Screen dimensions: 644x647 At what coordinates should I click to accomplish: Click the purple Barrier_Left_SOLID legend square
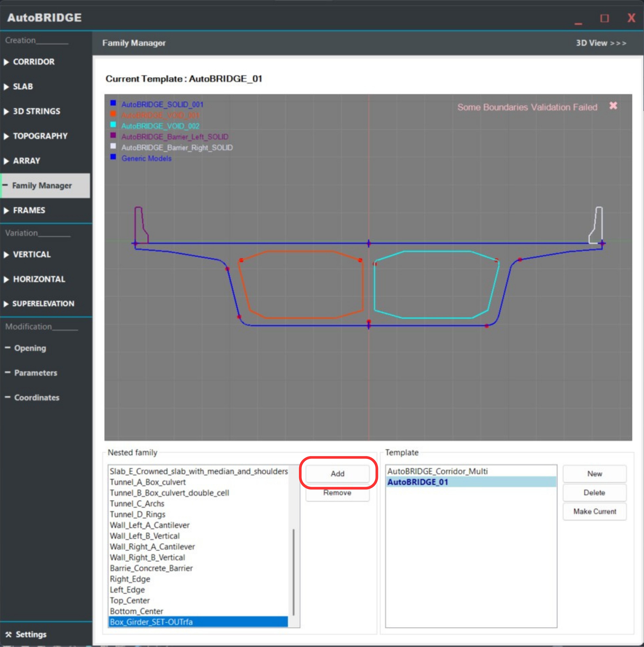click(x=113, y=135)
